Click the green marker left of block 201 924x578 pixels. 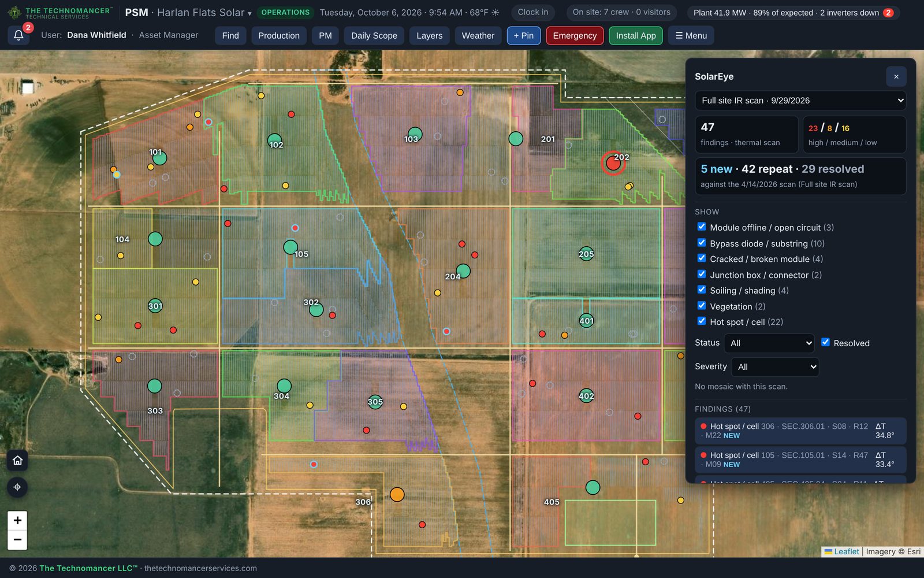pos(516,139)
